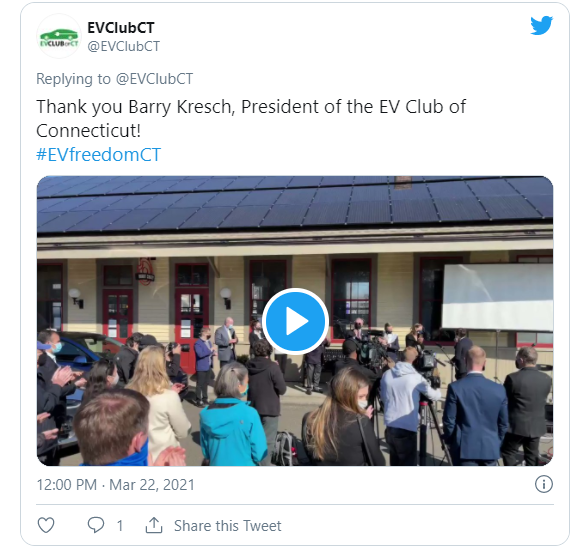Click the Replying to label text
This screenshot has width=572, height=548.
pos(73,79)
